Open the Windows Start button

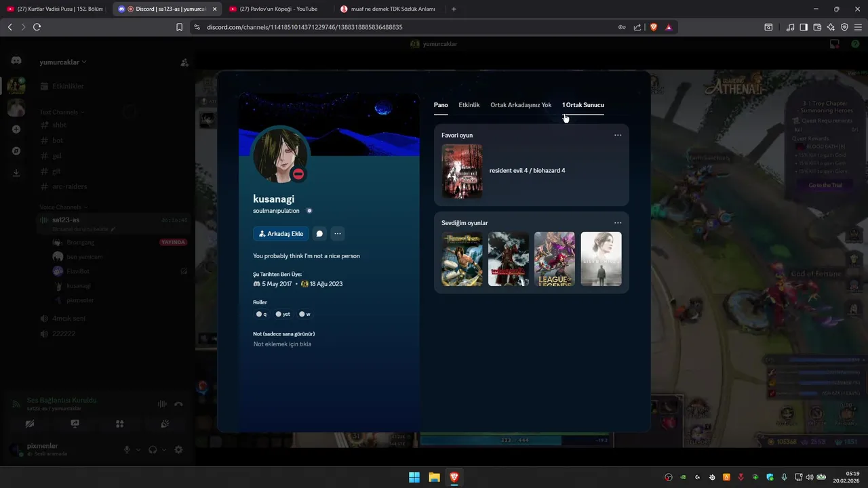click(x=414, y=477)
